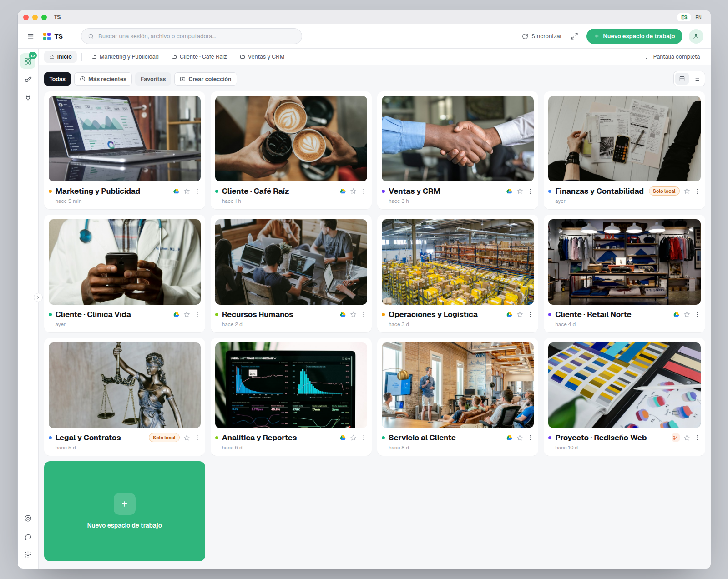The image size is (728, 579).
Task: Switch to the Inicio tab
Action: coord(61,57)
